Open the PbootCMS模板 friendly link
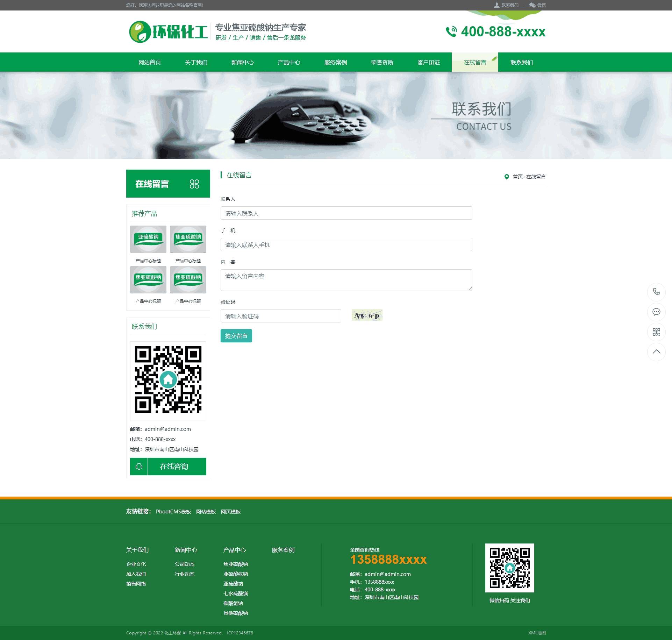 pos(173,512)
